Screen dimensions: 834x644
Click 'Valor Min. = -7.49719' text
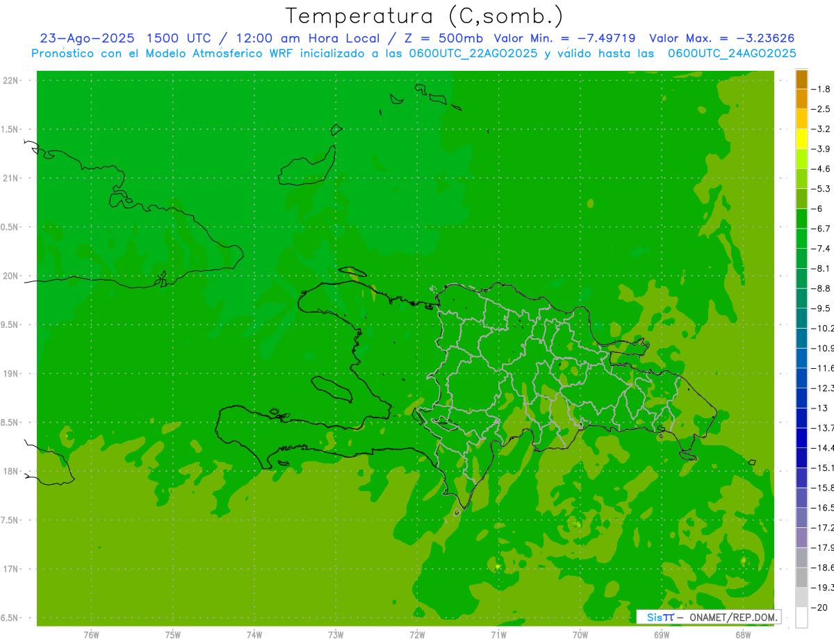(564, 38)
